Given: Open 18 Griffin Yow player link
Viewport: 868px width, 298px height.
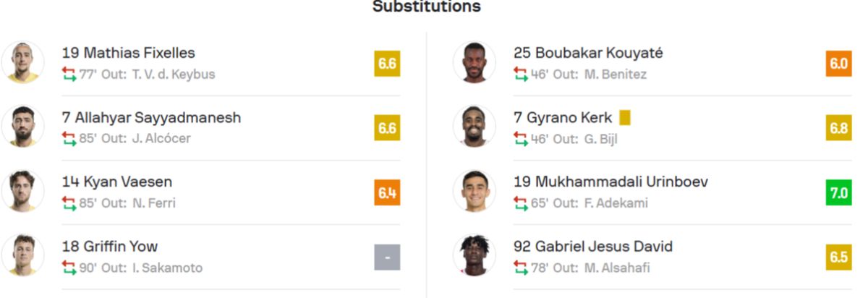Looking at the screenshot, I should pyautogui.click(x=110, y=246).
